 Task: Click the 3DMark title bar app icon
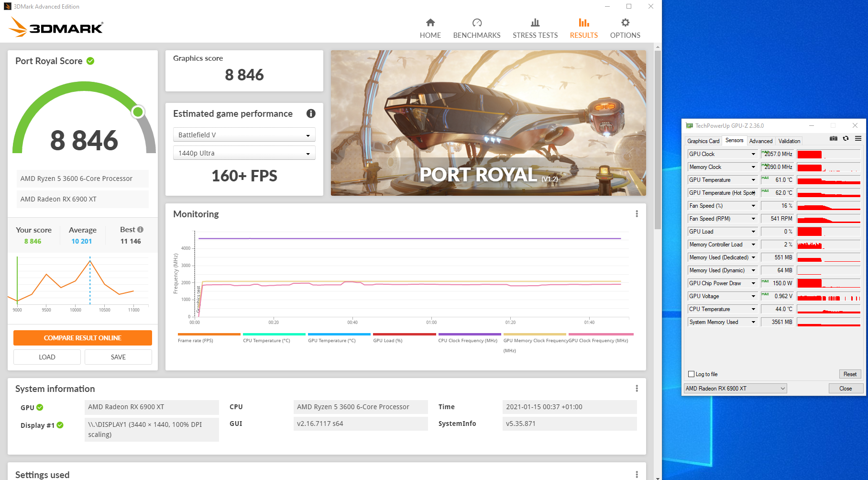pyautogui.click(x=7, y=6)
